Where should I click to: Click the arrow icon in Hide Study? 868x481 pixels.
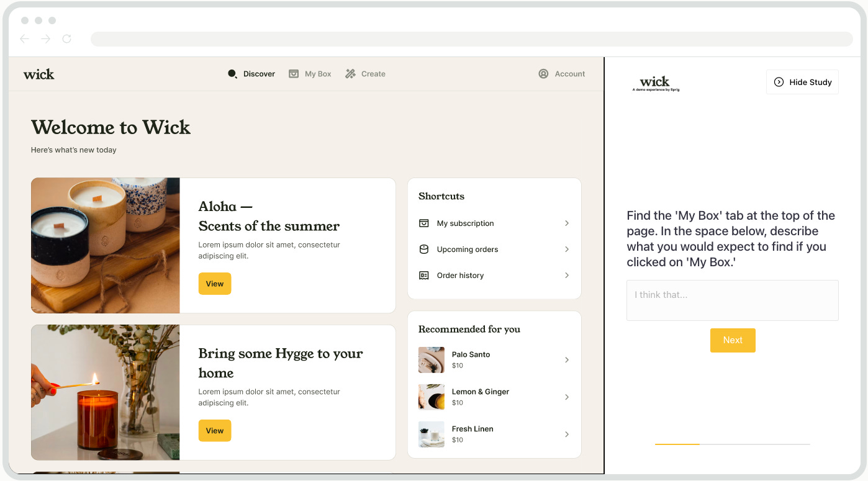pos(779,82)
